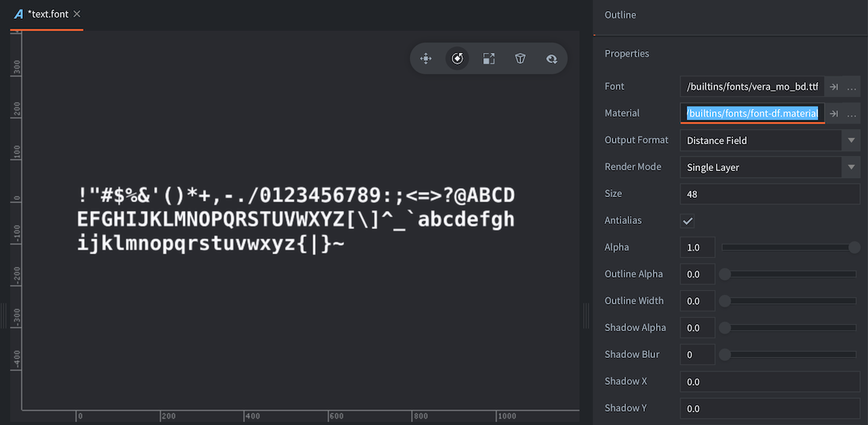Click the Shadow Blur value field
Image resolution: width=868 pixels, height=425 pixels.
(x=698, y=354)
